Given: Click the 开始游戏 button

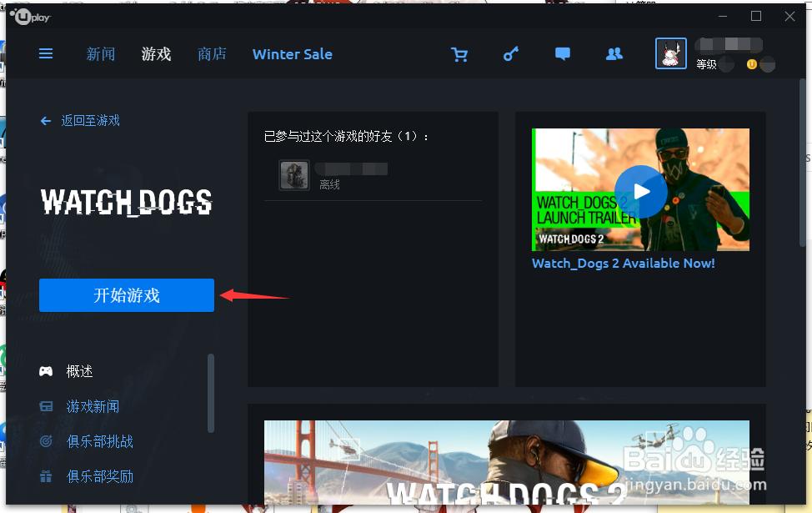Looking at the screenshot, I should coord(126,295).
